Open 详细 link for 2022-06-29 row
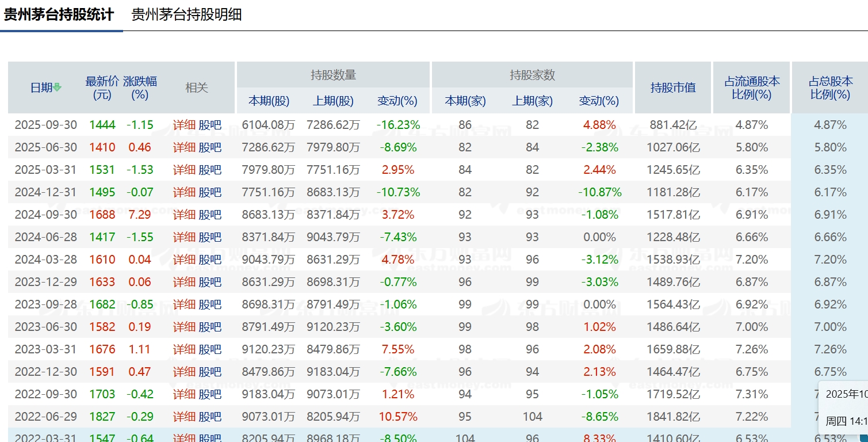This screenshot has height=442, width=868. pyautogui.click(x=184, y=417)
